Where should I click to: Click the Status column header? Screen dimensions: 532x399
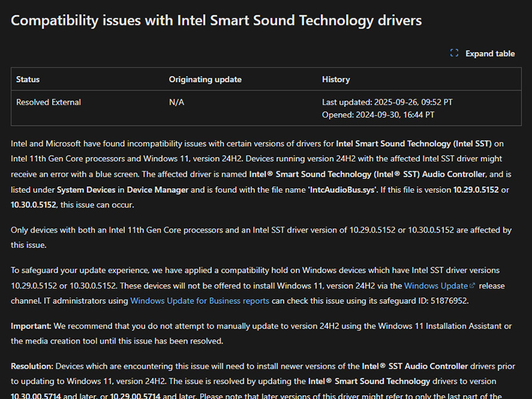click(x=28, y=79)
